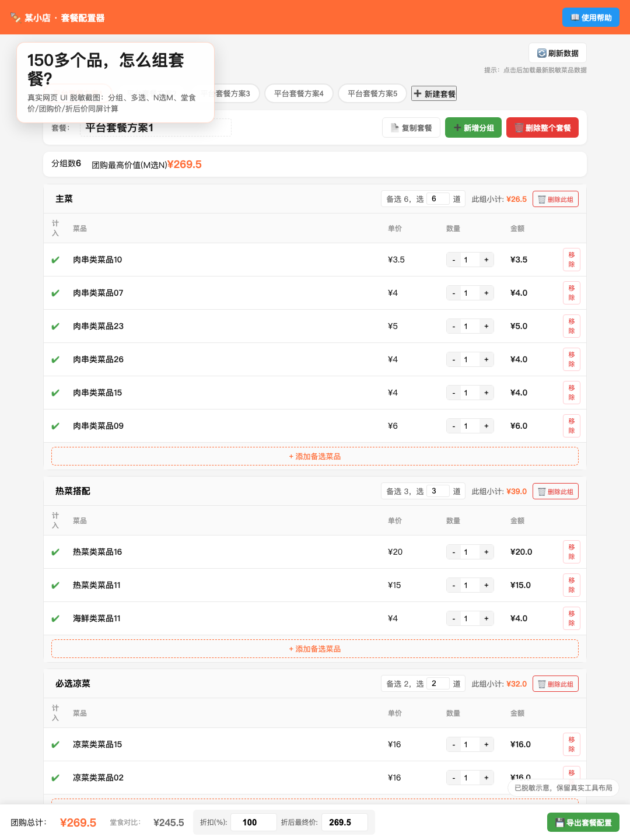Switch to the 平台套餐方案4 tab

point(299,93)
